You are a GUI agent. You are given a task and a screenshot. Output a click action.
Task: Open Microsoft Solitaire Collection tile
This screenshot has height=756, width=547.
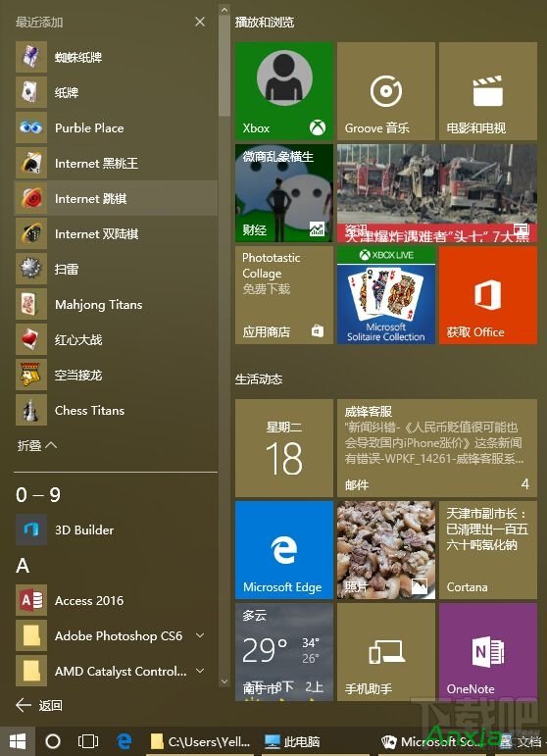[x=386, y=295]
